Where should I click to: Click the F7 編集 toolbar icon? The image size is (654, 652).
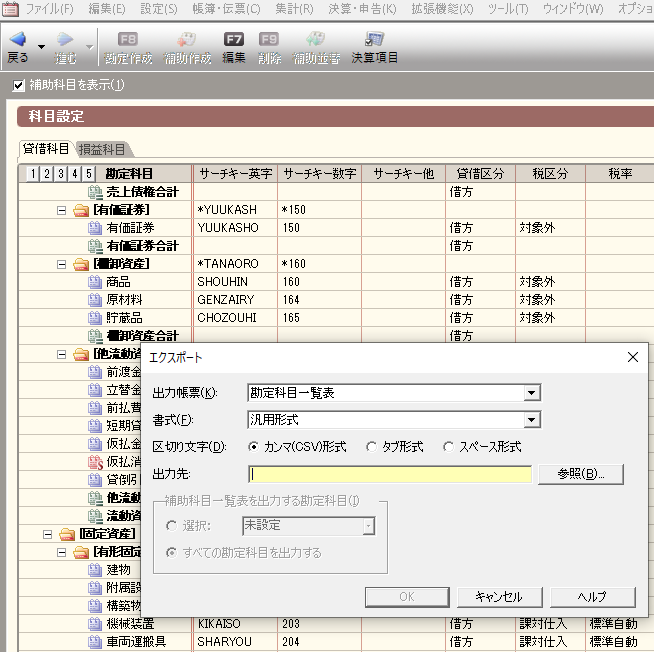(x=234, y=39)
